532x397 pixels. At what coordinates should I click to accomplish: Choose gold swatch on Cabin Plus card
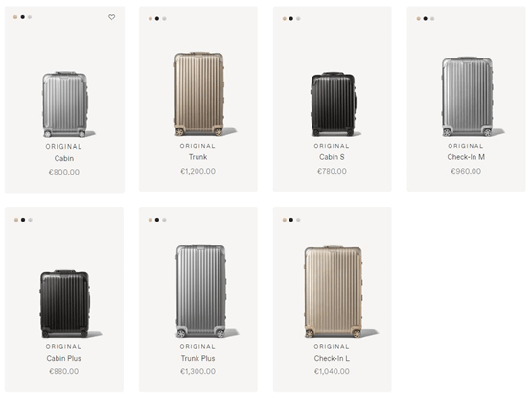coord(16,220)
